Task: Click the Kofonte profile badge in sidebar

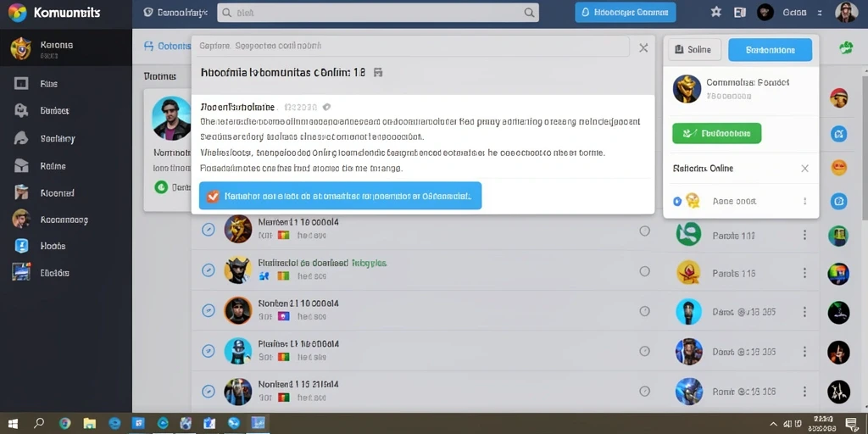Action: [20, 48]
